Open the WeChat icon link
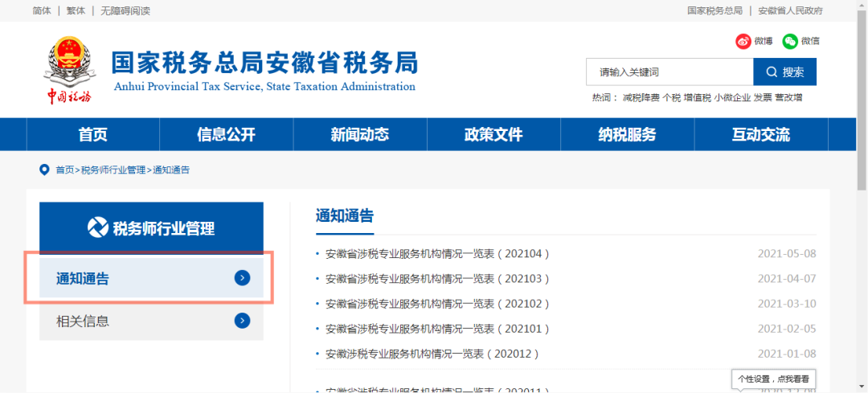 click(x=790, y=41)
